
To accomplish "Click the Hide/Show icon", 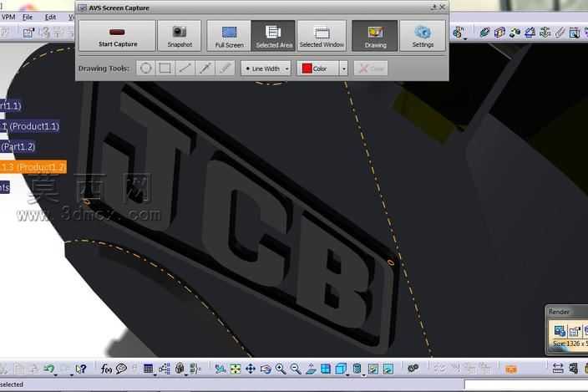I will click(x=373, y=369).
